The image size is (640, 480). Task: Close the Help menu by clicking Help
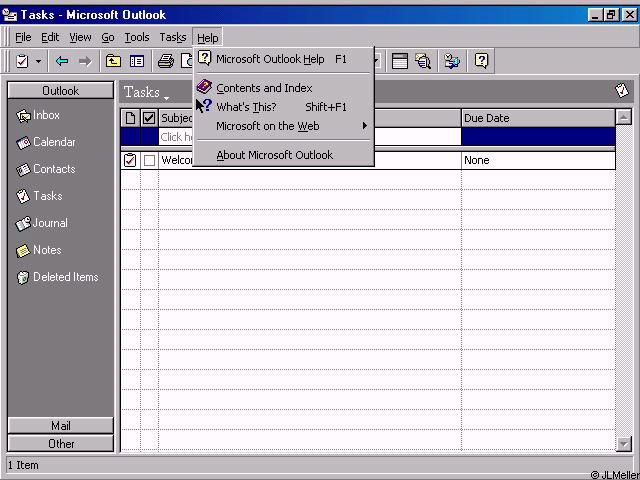click(207, 38)
